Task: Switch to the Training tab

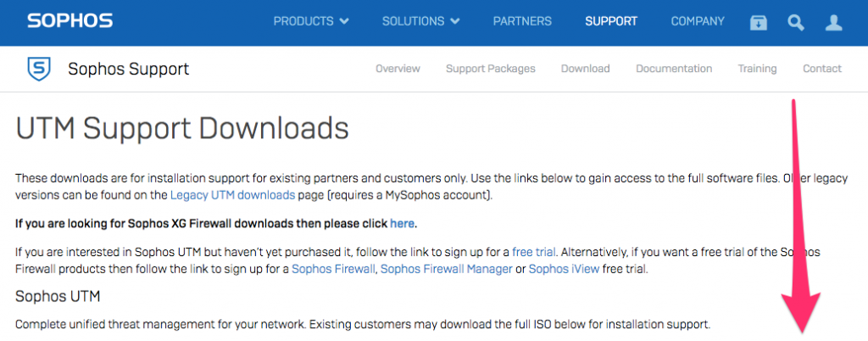Action: tap(757, 69)
